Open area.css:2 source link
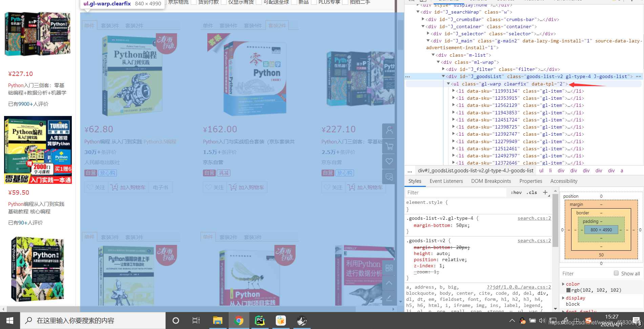 pyautogui.click(x=519, y=287)
